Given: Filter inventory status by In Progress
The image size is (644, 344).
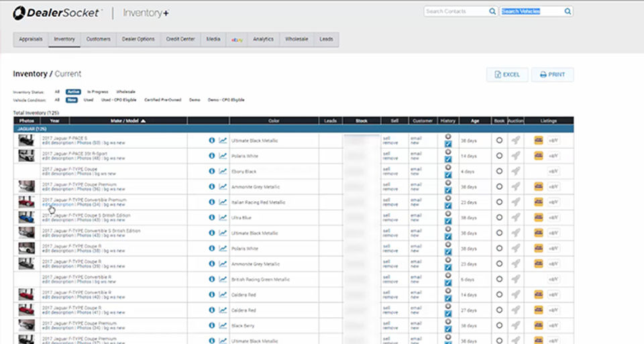Looking at the screenshot, I should click(x=98, y=92).
